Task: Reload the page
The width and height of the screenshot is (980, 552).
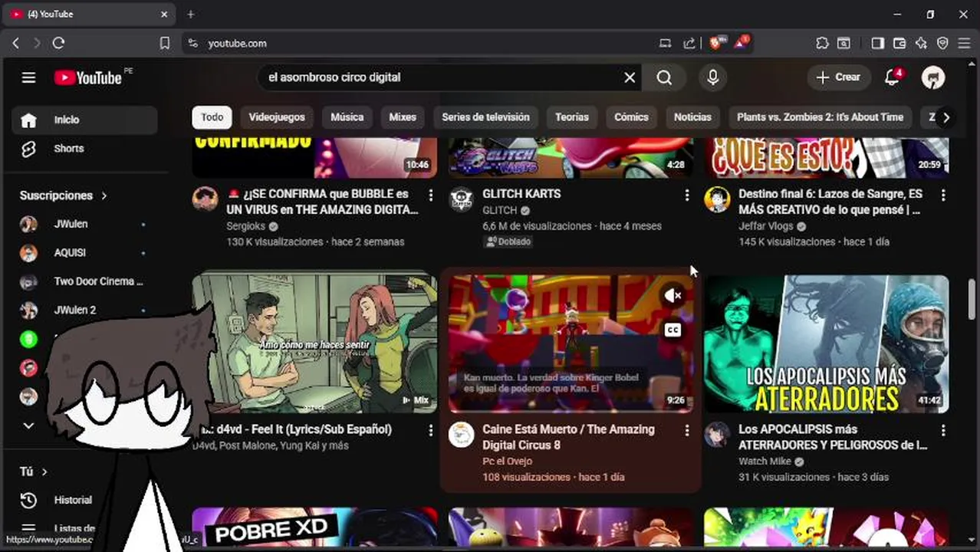Action: click(x=58, y=44)
